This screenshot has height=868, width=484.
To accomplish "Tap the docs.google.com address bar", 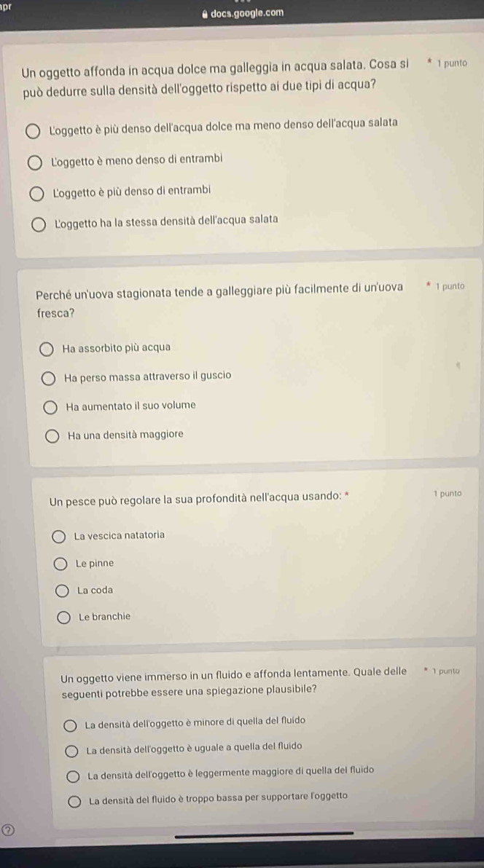I will tap(246, 13).
